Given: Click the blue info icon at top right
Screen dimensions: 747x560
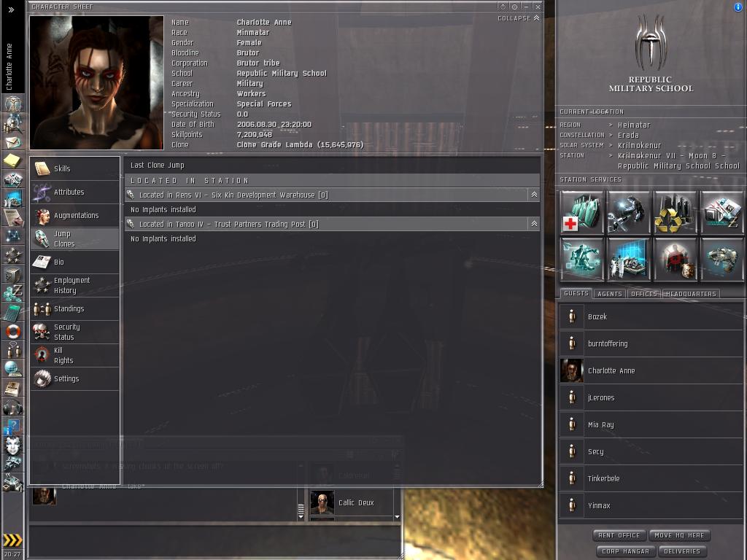Looking at the screenshot, I should [738, 7].
